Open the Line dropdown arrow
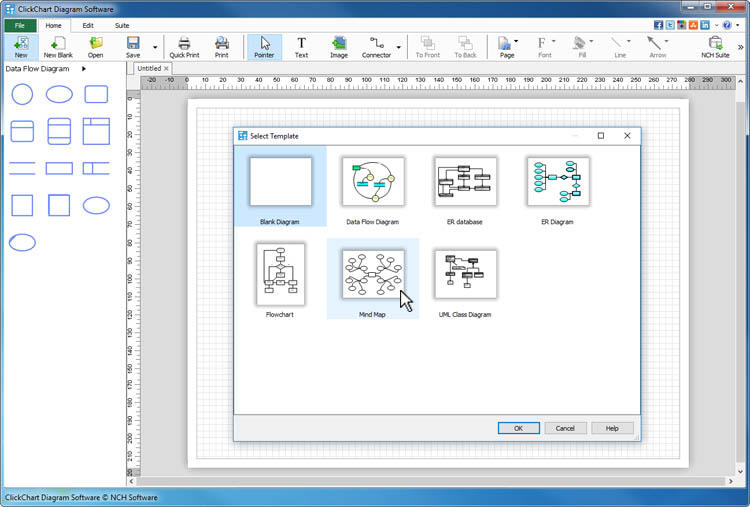Image resolution: width=750 pixels, height=507 pixels. pos(629,41)
